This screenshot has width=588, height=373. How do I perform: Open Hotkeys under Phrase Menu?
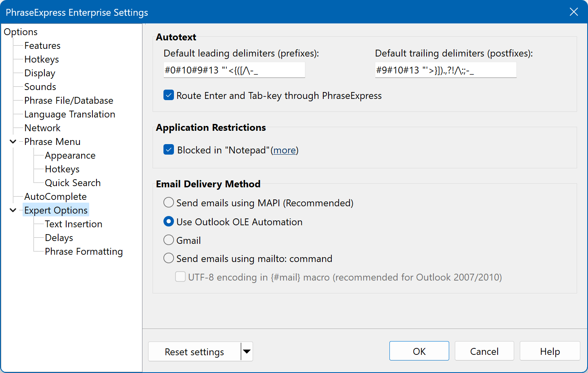(x=62, y=169)
